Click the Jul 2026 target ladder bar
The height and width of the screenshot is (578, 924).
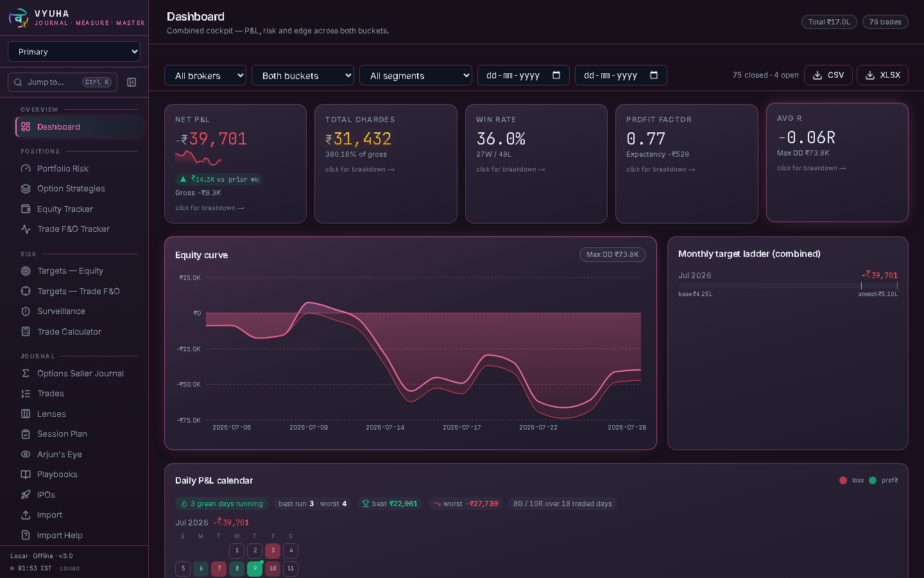pyautogui.click(x=788, y=286)
